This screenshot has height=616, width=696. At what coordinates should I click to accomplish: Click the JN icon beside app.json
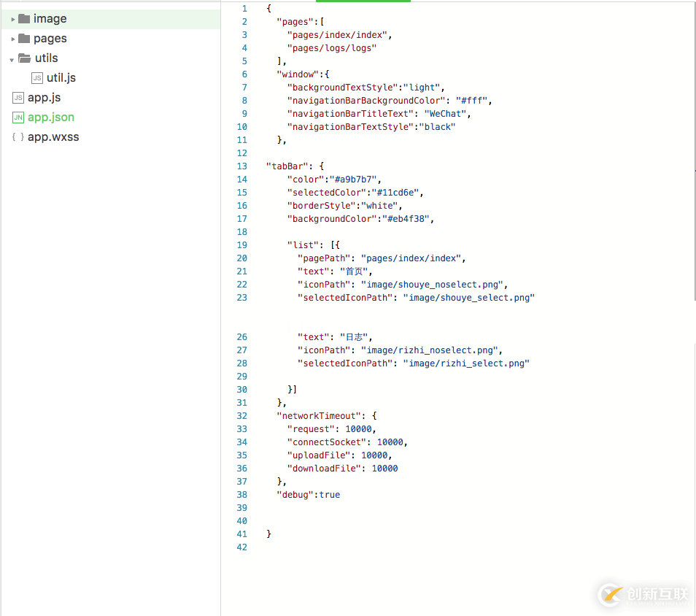pos(18,118)
